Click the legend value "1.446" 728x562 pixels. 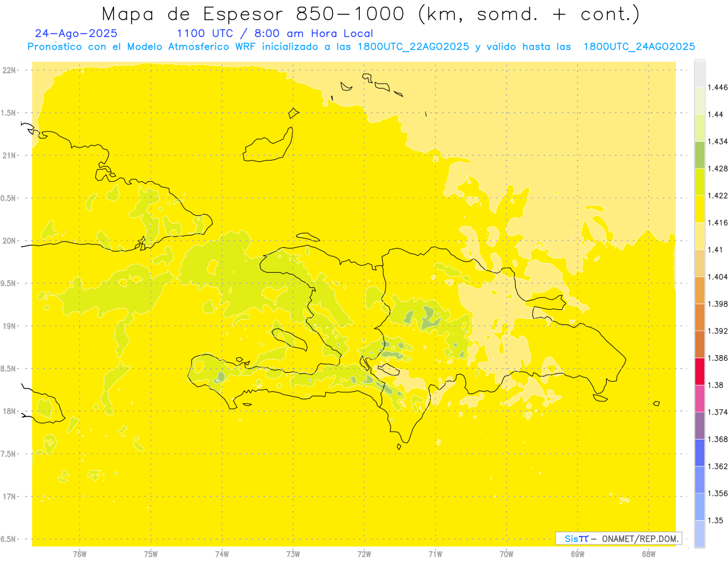pyautogui.click(x=718, y=87)
